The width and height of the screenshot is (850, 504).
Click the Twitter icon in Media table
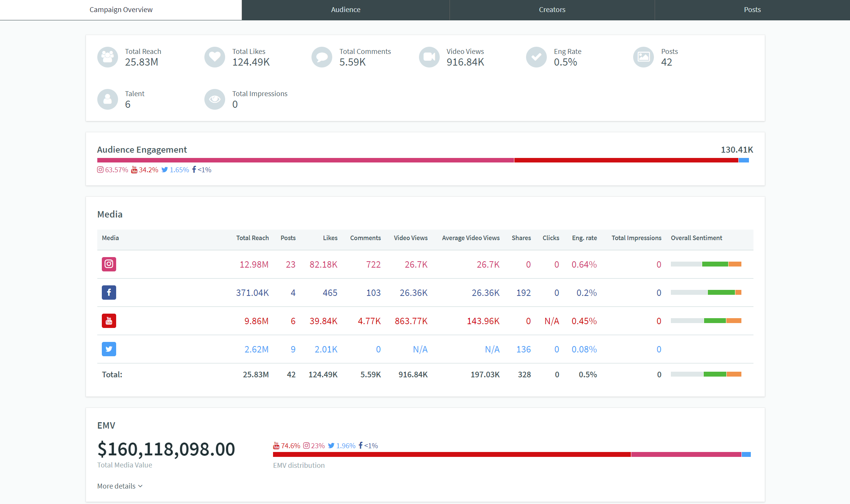click(109, 349)
